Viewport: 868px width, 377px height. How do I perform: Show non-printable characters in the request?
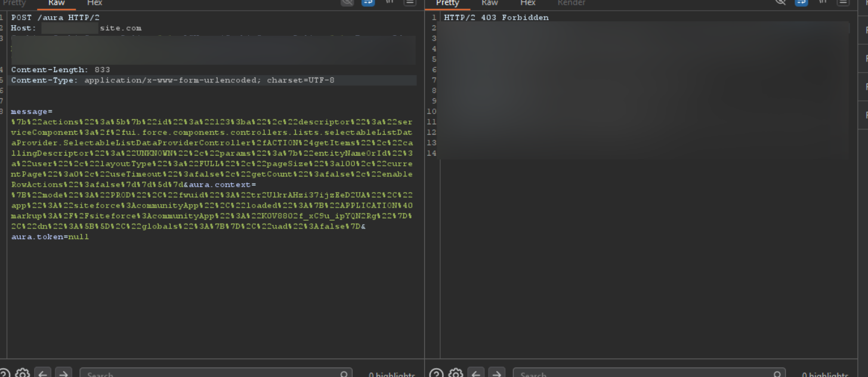388,2
